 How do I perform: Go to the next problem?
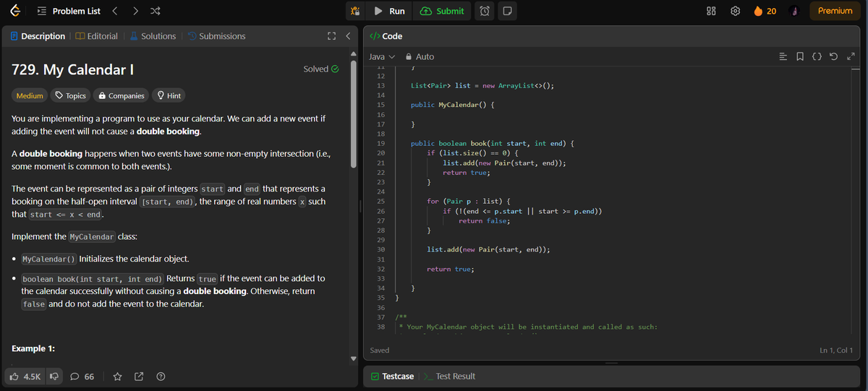(135, 11)
